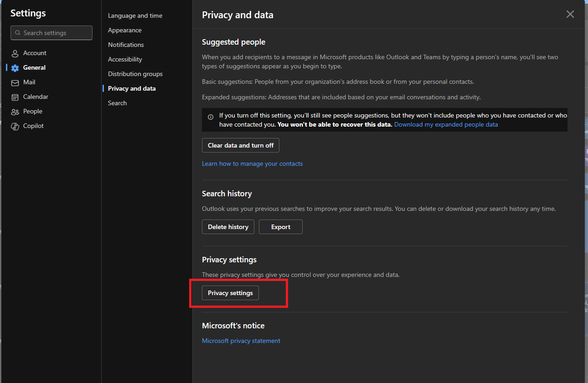This screenshot has width=588, height=383.
Task: Open Copilot settings via the Copilot icon
Action: pos(15,126)
